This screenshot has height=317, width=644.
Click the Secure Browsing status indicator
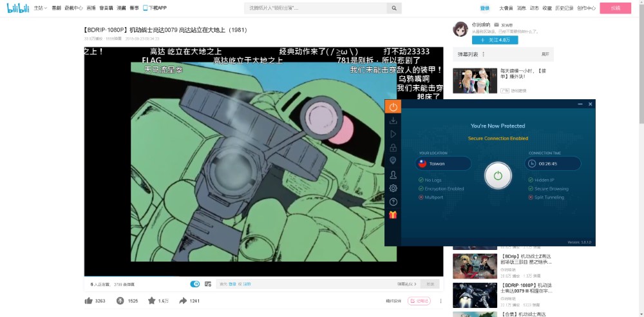548,189
